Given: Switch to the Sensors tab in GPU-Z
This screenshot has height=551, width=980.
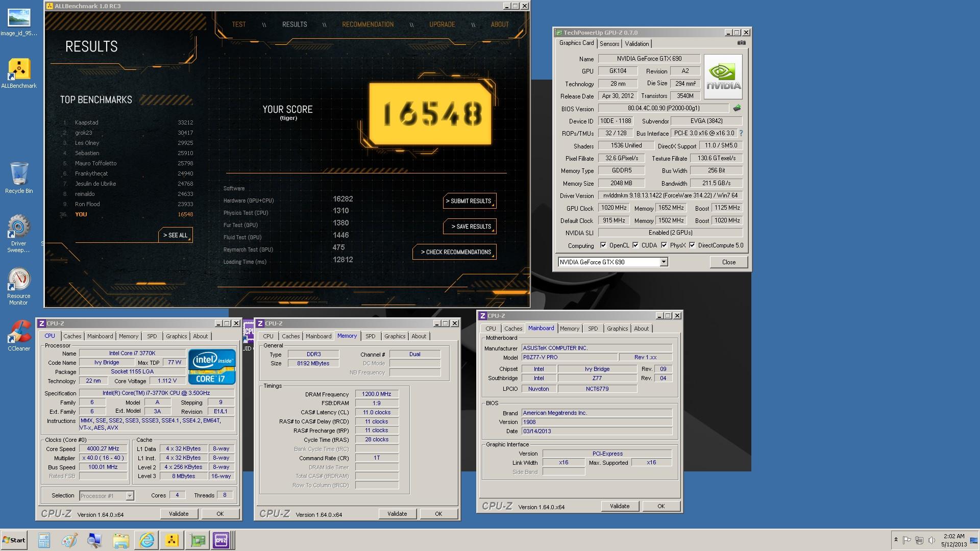Looking at the screenshot, I should tap(609, 44).
